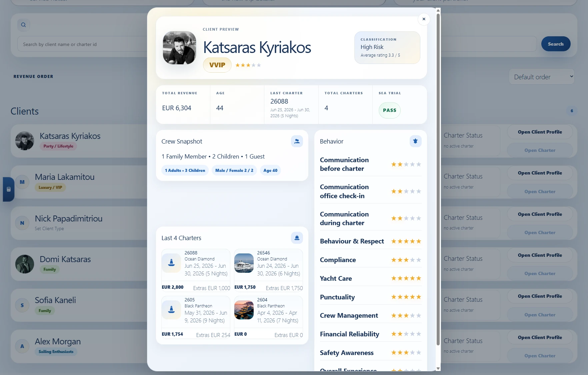Click the PASS sea trial badge
This screenshot has width=588, height=375.
pyautogui.click(x=389, y=110)
